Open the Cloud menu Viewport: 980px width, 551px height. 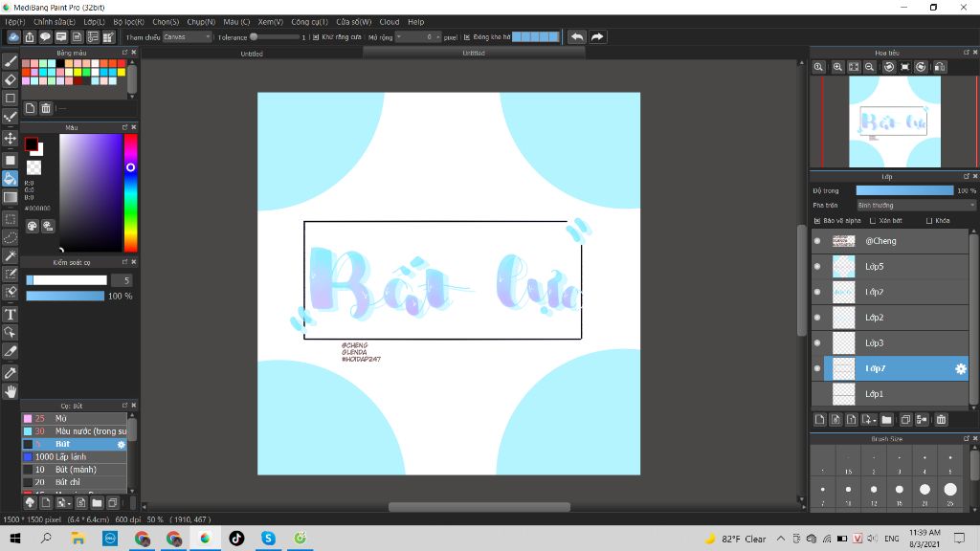(390, 22)
